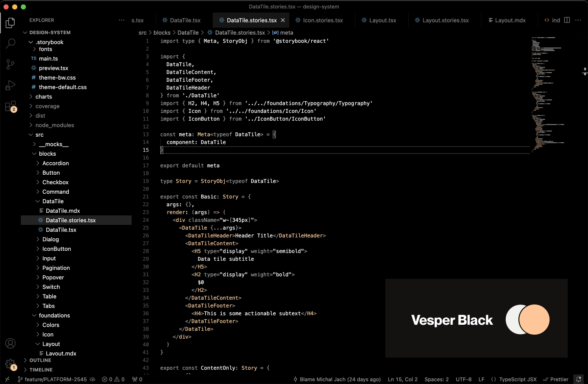588x384 pixels.
Task: Open editor more actions ellipsis
Action: point(578,20)
